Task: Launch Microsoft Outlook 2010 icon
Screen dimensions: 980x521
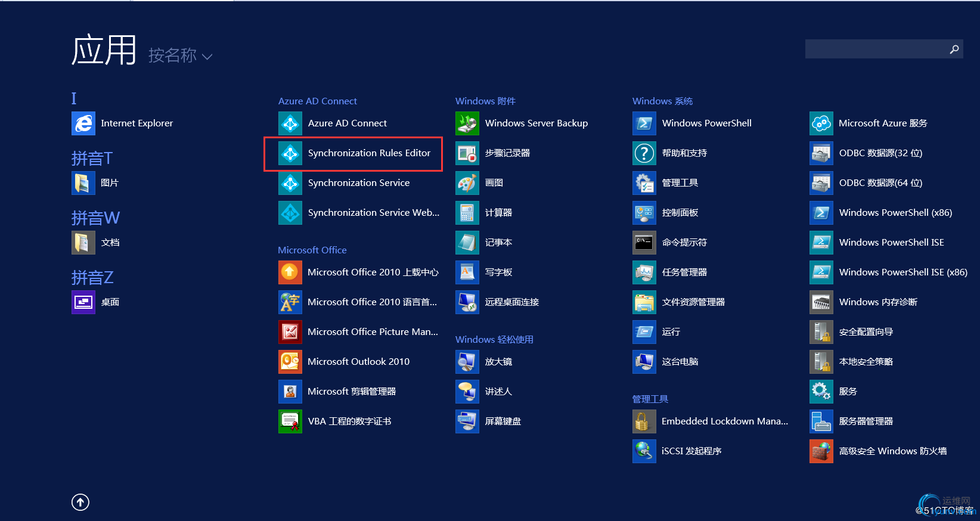Action: [290, 362]
